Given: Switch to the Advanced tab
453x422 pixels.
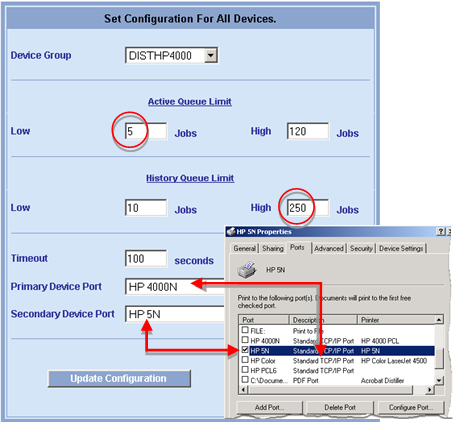Looking at the screenshot, I should coord(329,248).
